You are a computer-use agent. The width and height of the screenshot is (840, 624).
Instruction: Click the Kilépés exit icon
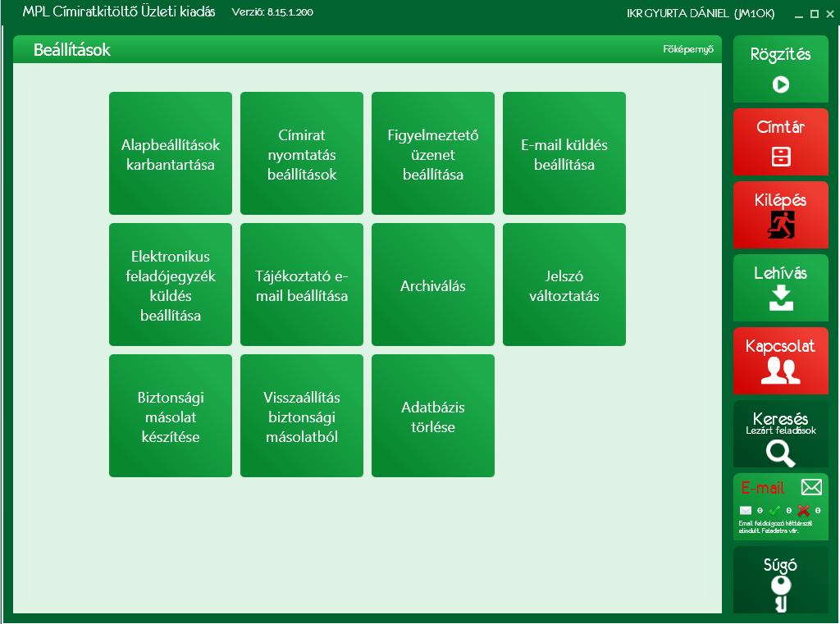[781, 225]
